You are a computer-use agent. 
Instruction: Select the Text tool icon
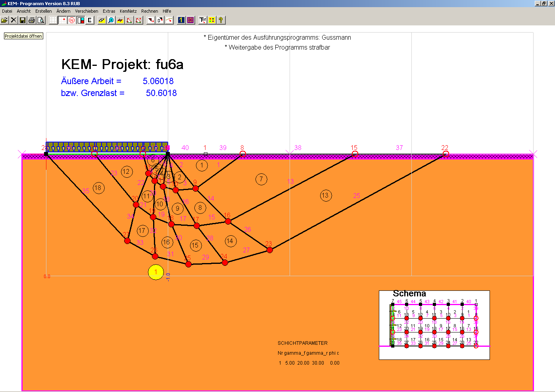click(x=203, y=20)
